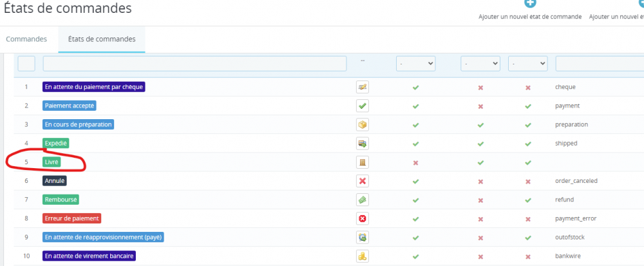The height and width of the screenshot is (266, 644).
Task: Open the third filter dropdown in header row
Action: click(x=528, y=64)
